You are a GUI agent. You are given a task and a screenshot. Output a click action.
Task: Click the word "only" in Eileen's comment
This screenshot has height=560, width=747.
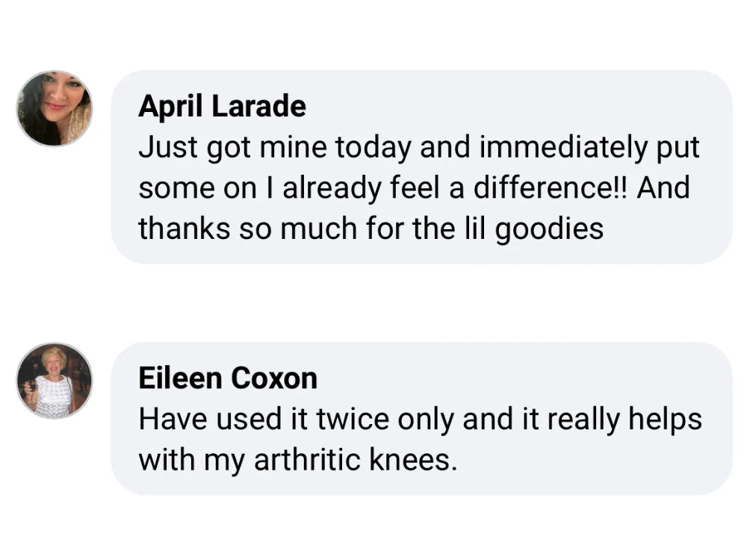click(426, 420)
